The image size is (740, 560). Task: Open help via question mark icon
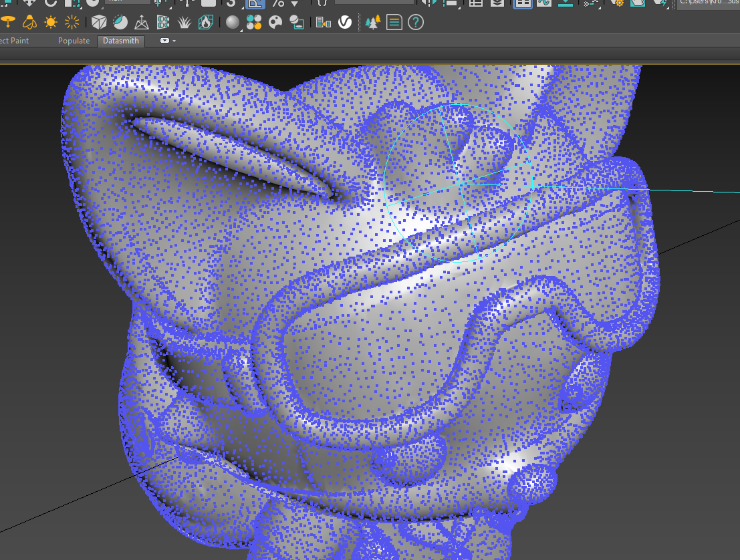point(416,22)
